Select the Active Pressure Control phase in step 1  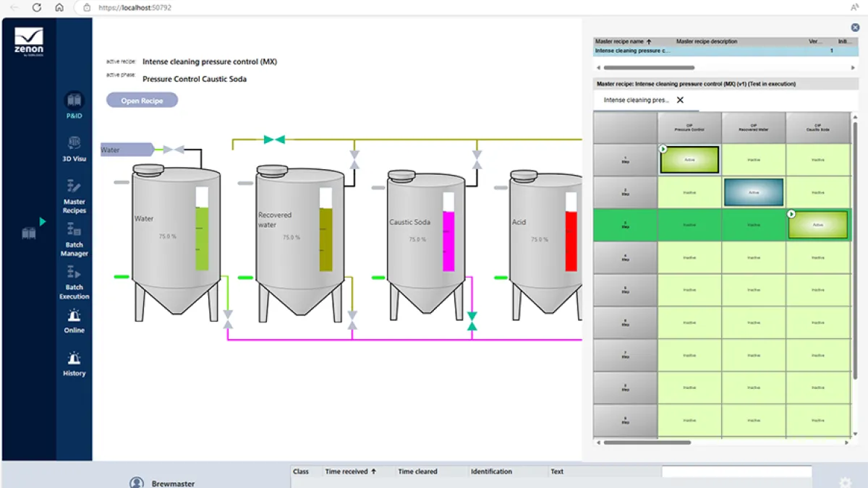[x=689, y=160]
